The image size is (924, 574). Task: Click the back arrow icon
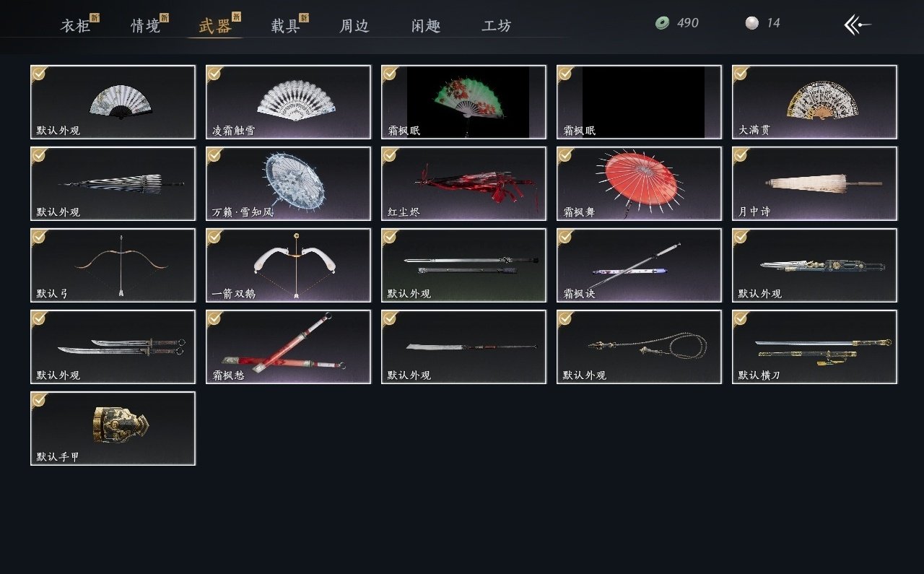point(858,25)
